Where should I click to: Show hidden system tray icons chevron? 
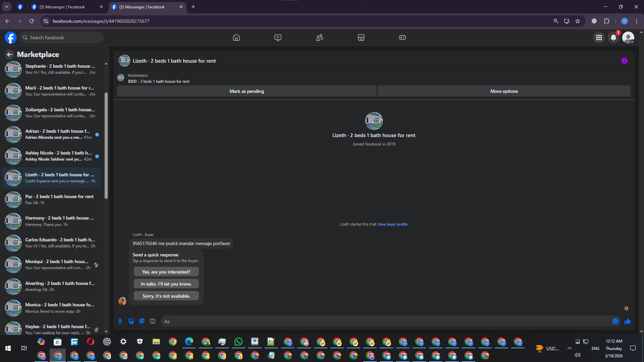(569, 348)
